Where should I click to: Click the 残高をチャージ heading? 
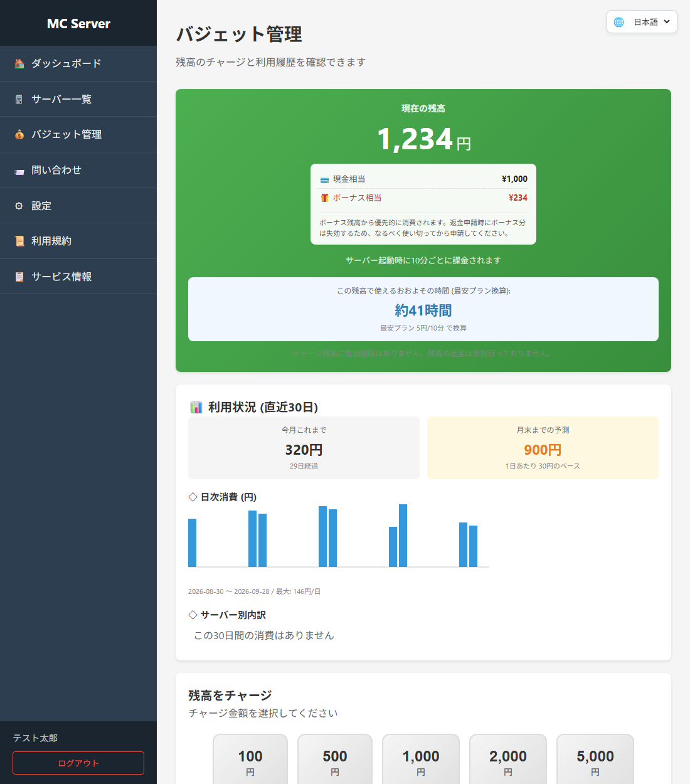coord(230,696)
